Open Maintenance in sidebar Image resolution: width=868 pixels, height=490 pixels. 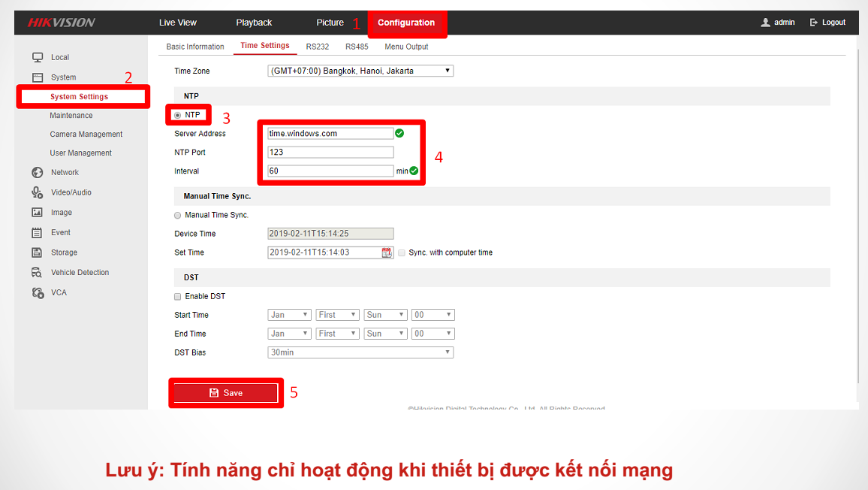[71, 115]
